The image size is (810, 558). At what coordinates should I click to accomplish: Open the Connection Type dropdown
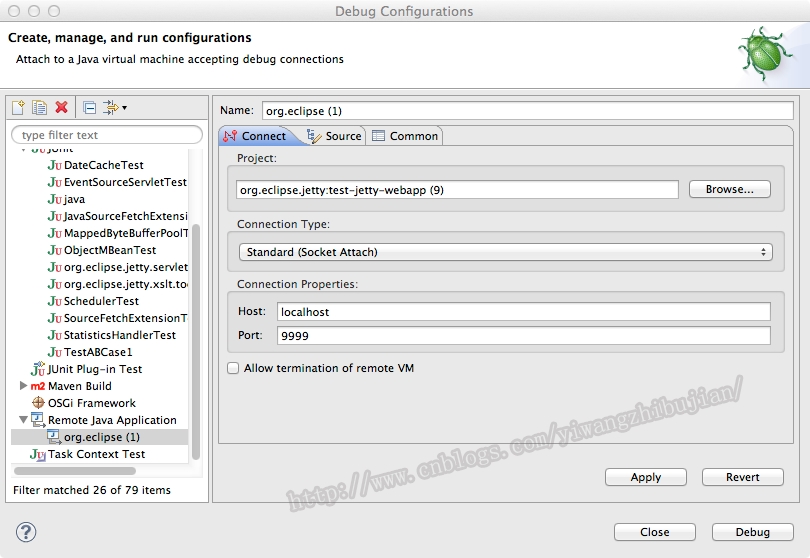click(x=505, y=252)
